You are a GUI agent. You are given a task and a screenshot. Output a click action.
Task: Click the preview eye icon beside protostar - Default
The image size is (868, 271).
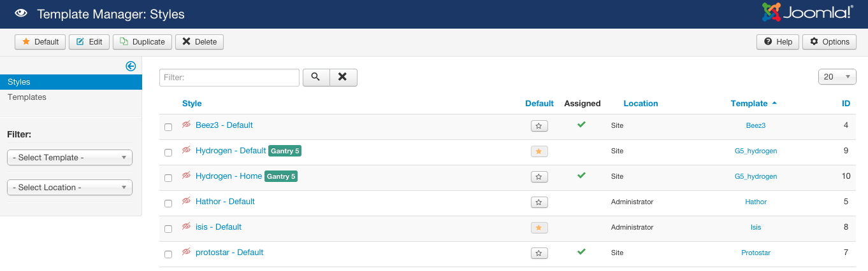187,253
